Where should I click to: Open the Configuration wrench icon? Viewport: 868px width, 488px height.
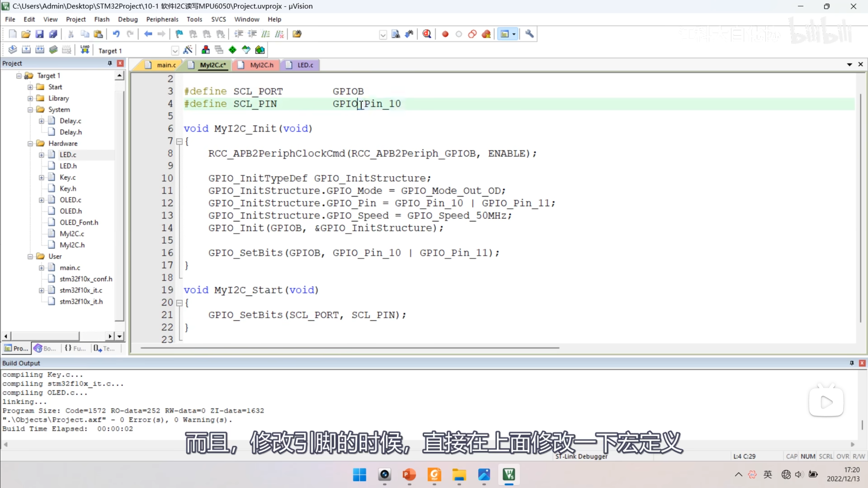click(529, 34)
